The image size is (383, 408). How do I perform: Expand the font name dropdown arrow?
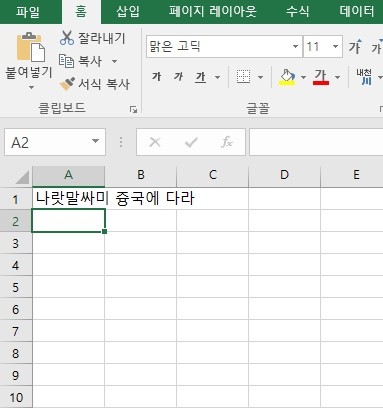[295, 47]
